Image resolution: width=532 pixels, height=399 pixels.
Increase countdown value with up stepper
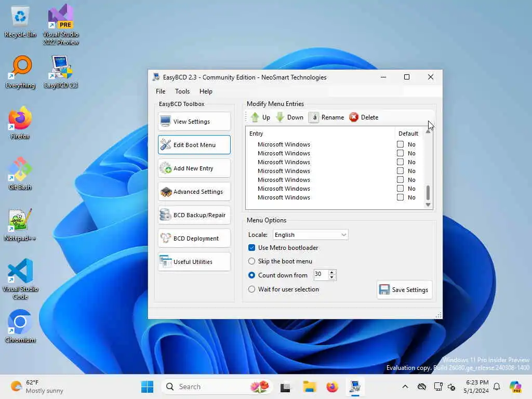coord(332,272)
